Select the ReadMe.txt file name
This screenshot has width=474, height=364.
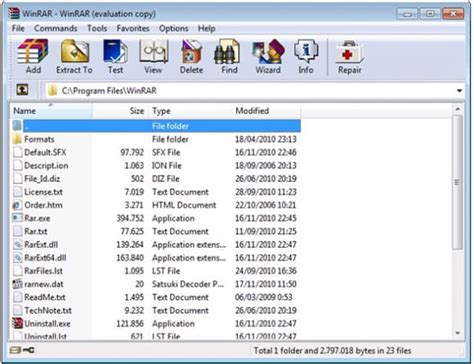pos(45,297)
